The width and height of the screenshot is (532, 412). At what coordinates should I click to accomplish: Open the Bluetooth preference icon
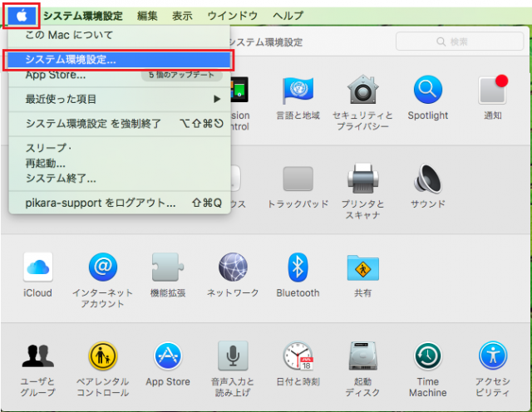coord(298,267)
